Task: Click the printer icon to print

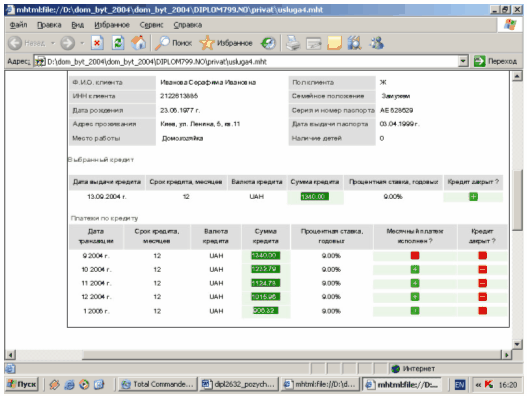Action: (x=293, y=43)
